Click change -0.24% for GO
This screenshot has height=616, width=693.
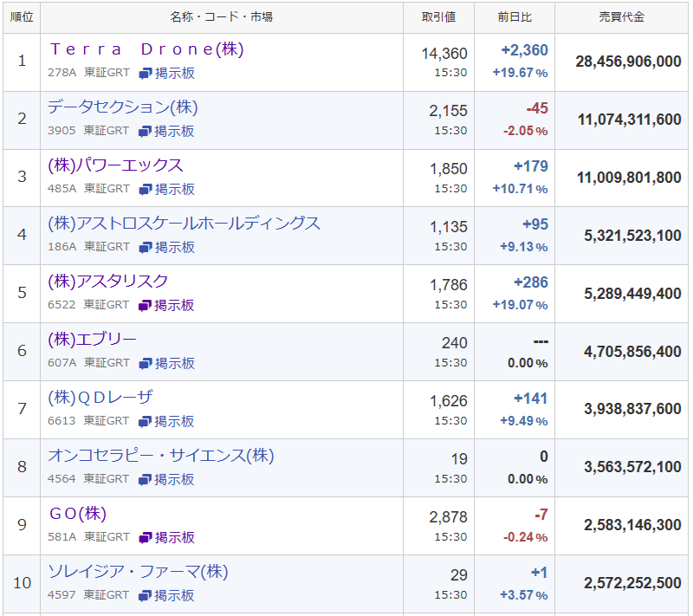tap(526, 537)
